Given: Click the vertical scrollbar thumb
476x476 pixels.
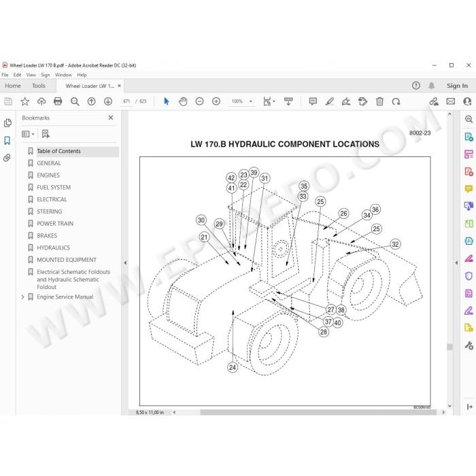Looking at the screenshot, I should 449,347.
